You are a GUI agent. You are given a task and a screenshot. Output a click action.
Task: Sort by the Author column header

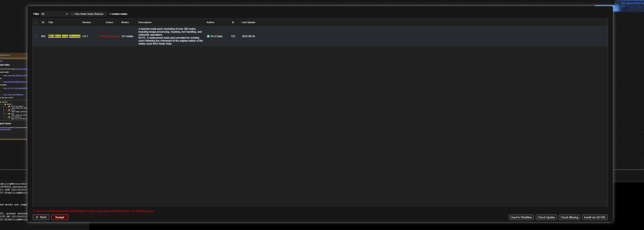point(210,23)
